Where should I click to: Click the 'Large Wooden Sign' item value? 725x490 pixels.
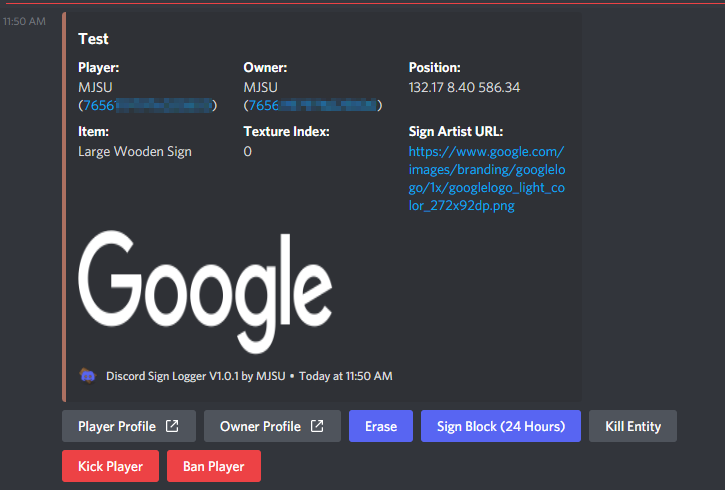click(x=135, y=152)
